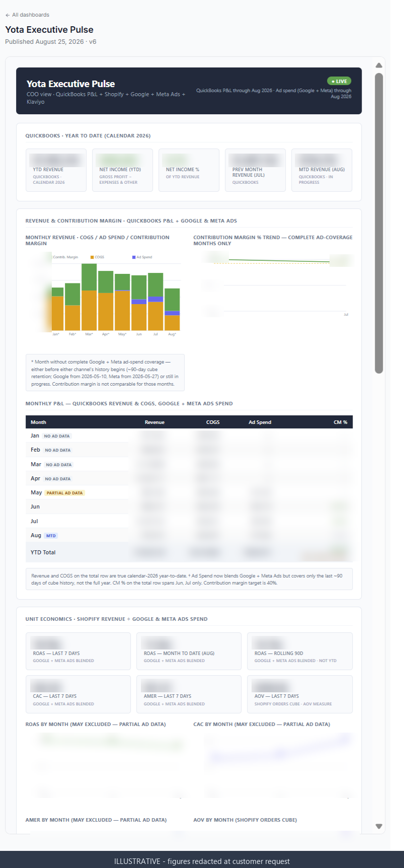Image resolution: width=404 pixels, height=868 pixels.
Task: Click the vertical scrollbar thumb
Action: 379,223
